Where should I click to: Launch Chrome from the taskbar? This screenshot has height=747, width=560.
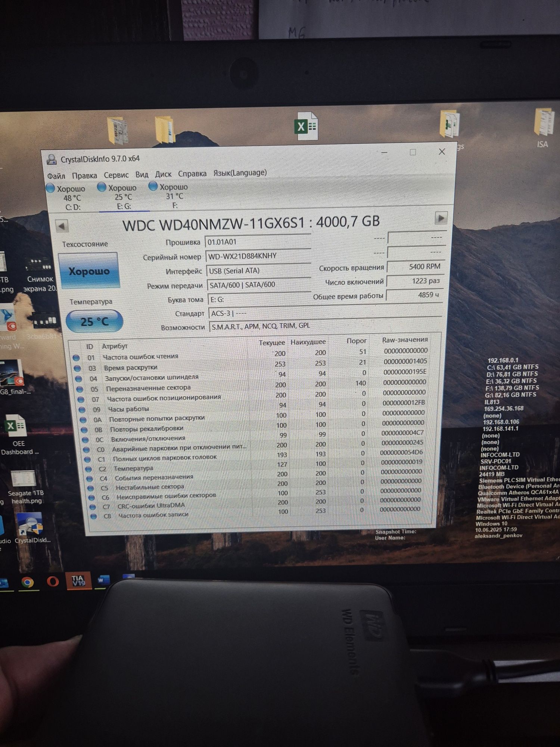[x=27, y=582]
